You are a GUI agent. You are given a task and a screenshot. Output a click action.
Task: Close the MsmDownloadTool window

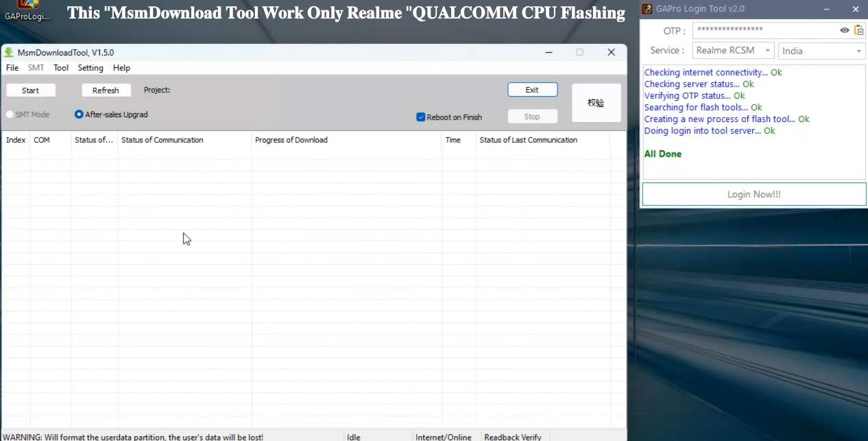tap(611, 52)
